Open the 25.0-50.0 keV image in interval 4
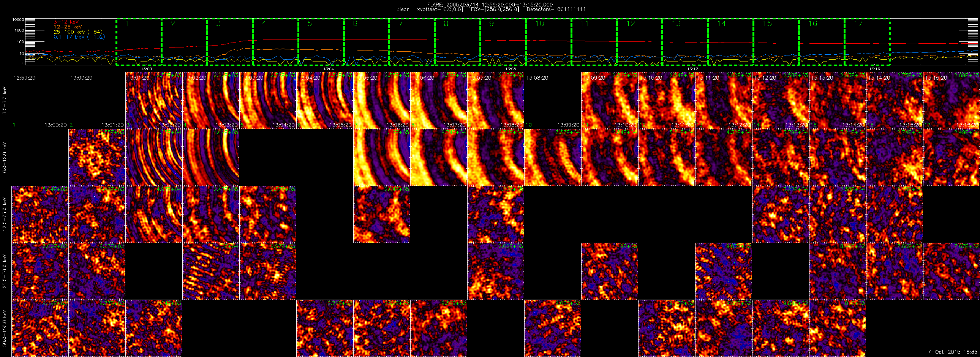 211,271
